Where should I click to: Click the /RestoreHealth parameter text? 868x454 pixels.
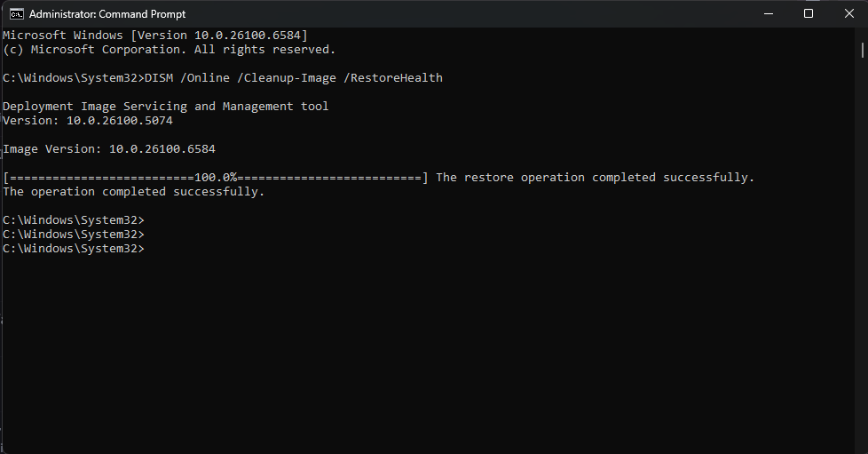393,77
